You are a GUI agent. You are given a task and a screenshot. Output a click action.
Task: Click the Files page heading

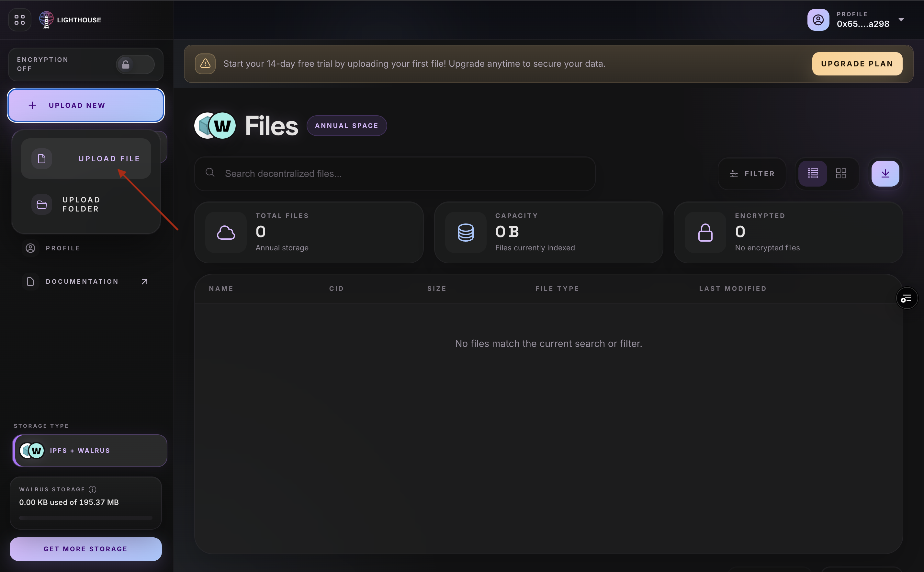(x=271, y=126)
